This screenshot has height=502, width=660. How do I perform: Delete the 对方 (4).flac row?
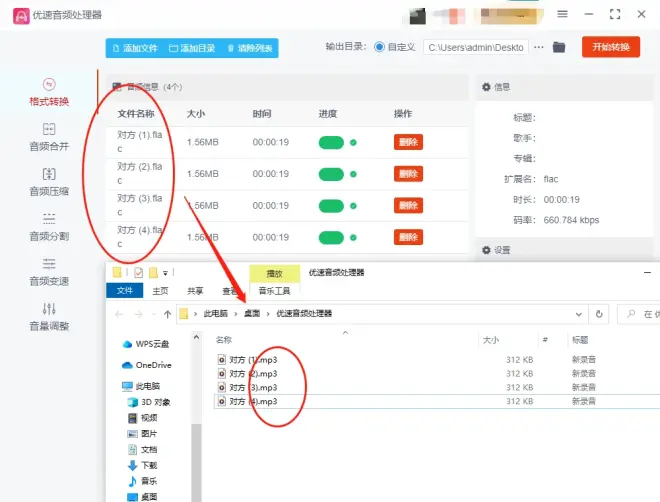point(408,237)
